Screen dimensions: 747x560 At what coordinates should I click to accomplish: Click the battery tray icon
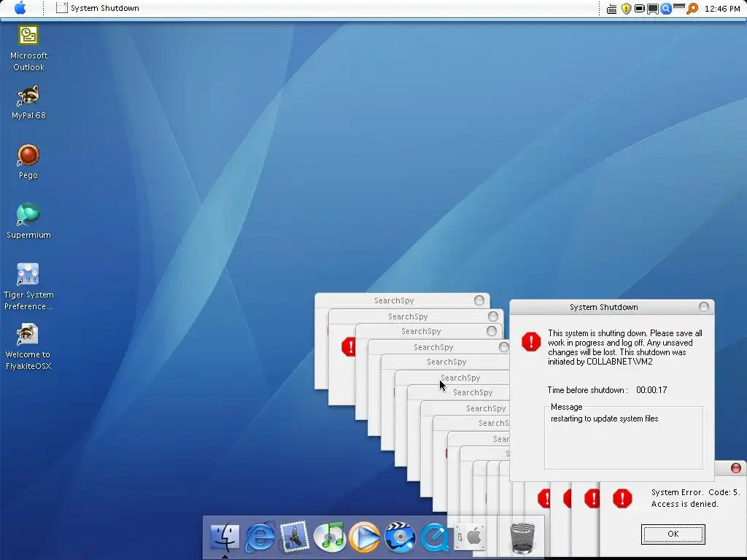click(x=639, y=9)
